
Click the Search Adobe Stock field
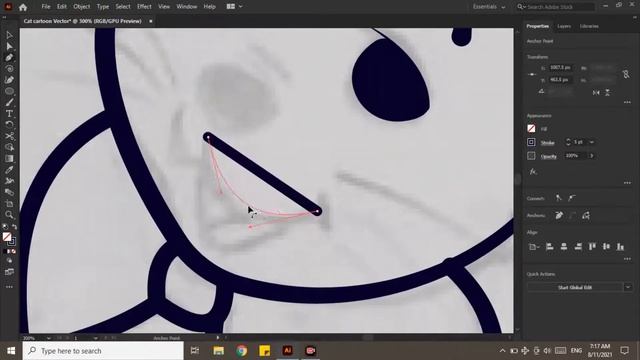pos(556,7)
